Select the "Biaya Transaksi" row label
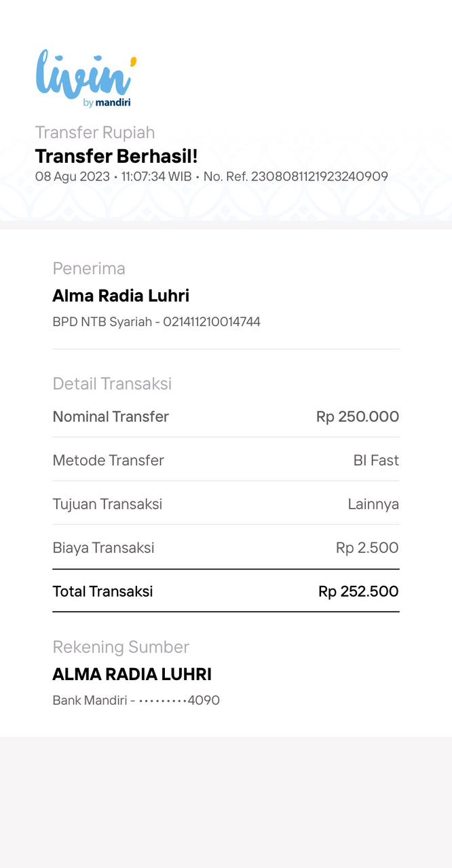The width and height of the screenshot is (452, 868). tap(103, 547)
